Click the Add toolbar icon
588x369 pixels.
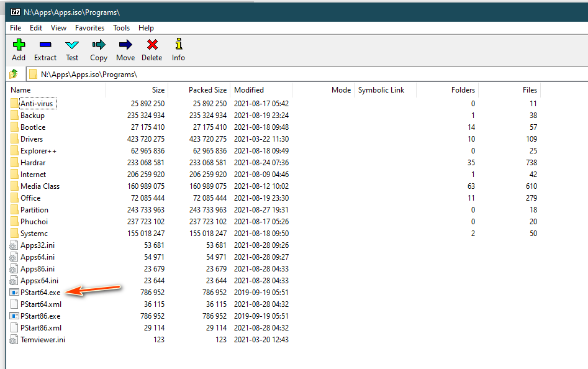point(19,45)
